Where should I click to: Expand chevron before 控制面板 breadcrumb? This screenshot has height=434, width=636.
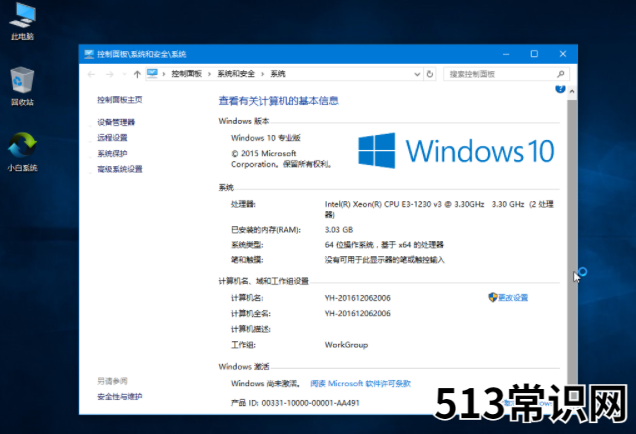(164, 74)
